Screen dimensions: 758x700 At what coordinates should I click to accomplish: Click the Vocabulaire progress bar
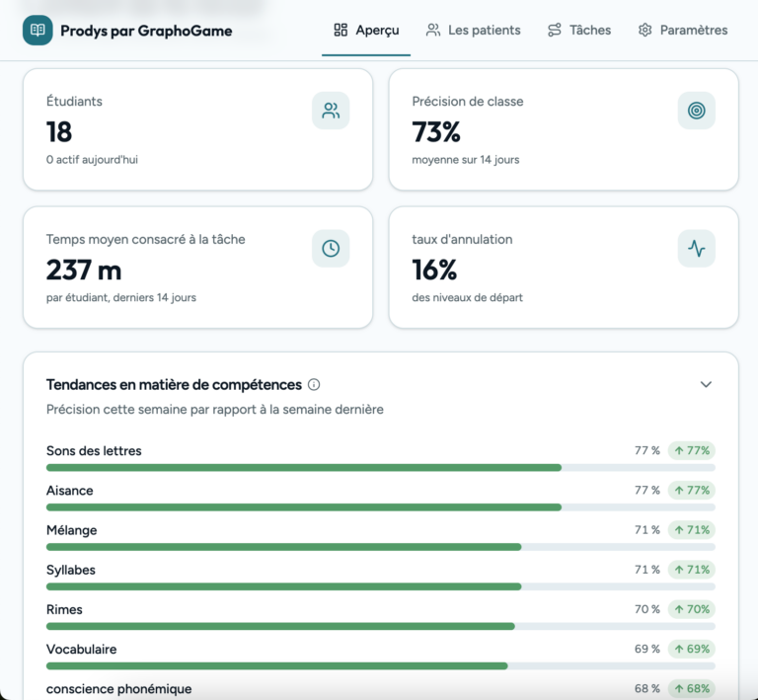pyautogui.click(x=380, y=665)
